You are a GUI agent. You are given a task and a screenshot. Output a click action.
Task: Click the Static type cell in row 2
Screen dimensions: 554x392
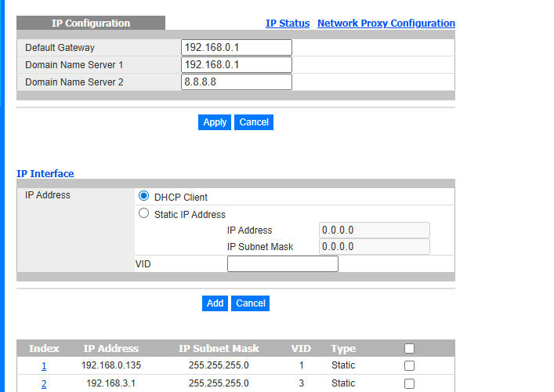pos(343,383)
